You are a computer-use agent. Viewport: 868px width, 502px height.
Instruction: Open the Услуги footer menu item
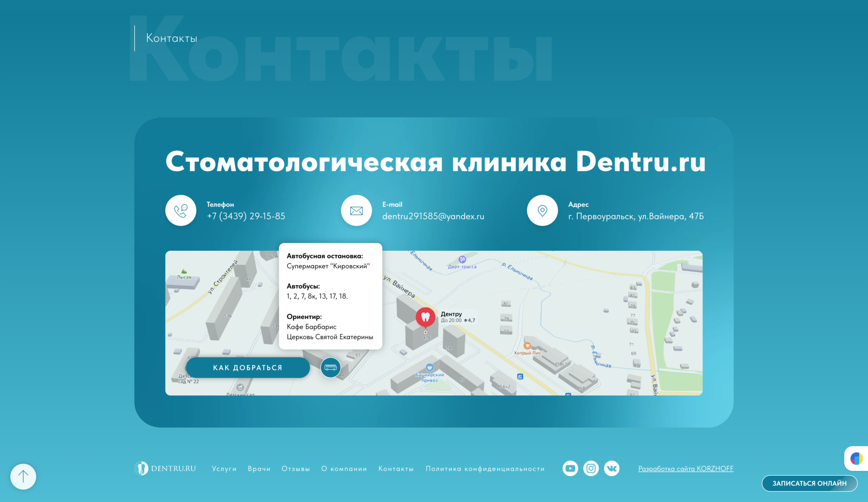coord(224,469)
